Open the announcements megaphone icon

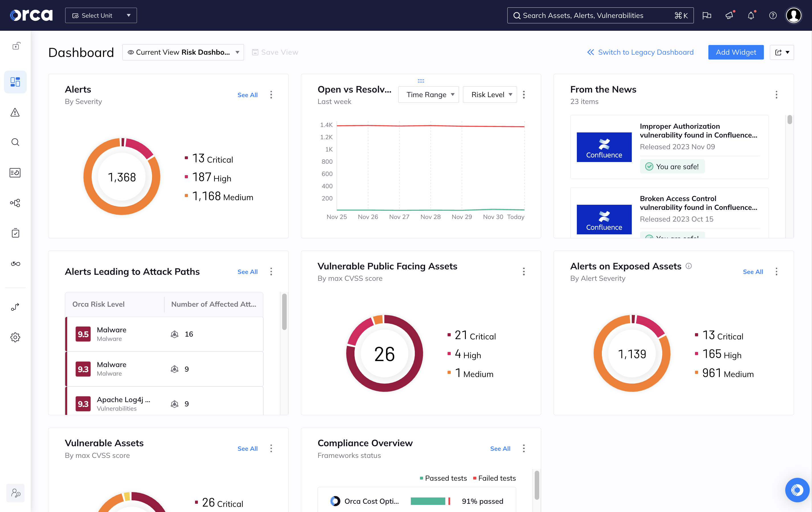pyautogui.click(x=729, y=15)
